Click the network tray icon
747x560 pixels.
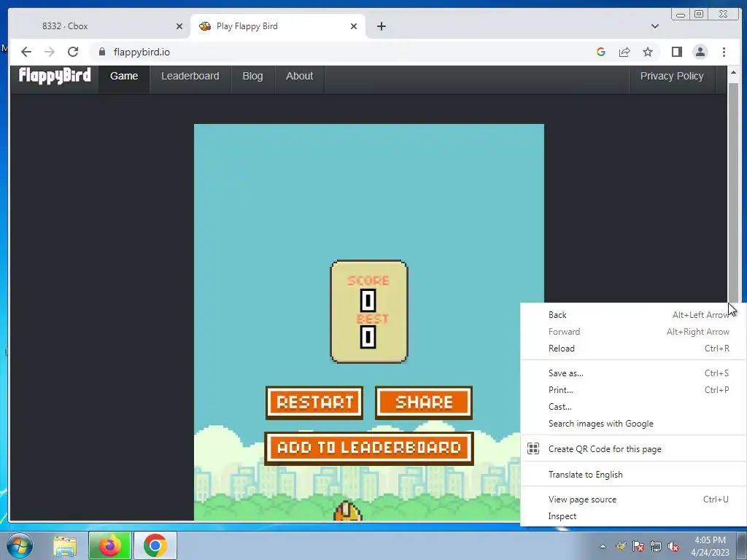pyautogui.click(x=656, y=546)
